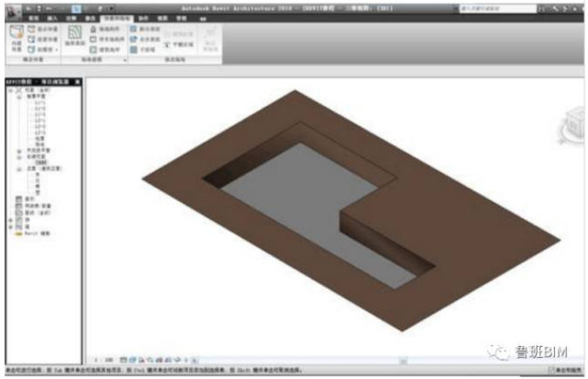The height and width of the screenshot is (379, 588).
Task: Select the Schedules/Quantities item in the browser
Action: [37, 206]
